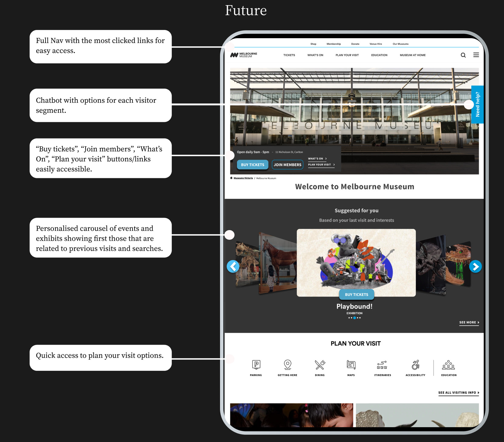This screenshot has width=504, height=442.
Task: Follow the What's On hero link
Action: click(317, 159)
